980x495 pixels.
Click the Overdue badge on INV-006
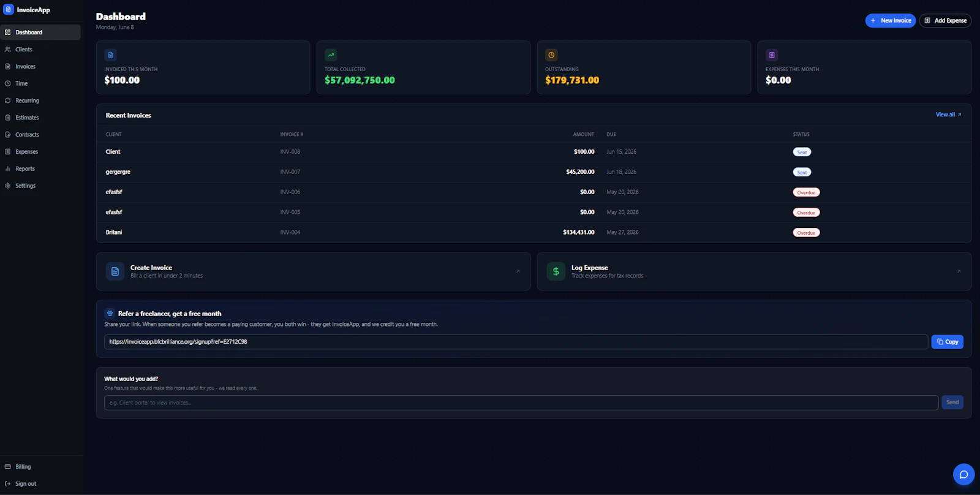[806, 192]
